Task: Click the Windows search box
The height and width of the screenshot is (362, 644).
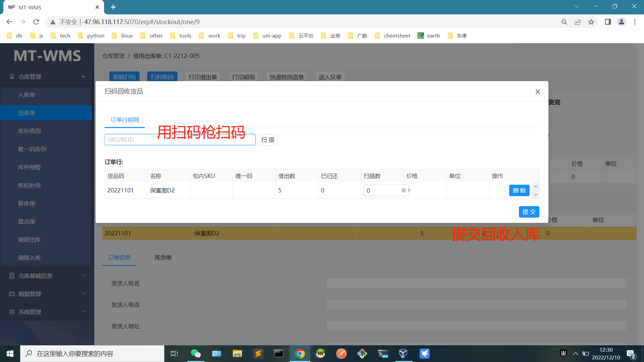Action: pyautogui.click(x=92, y=354)
